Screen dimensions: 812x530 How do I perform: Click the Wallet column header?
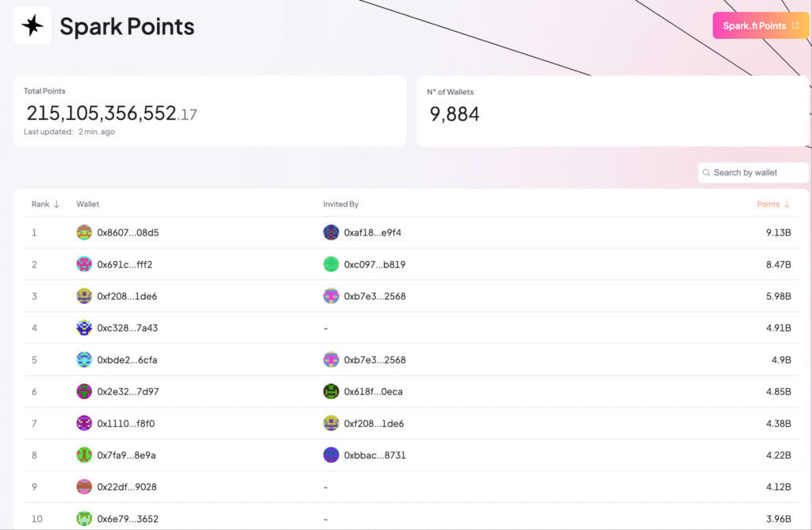(87, 204)
